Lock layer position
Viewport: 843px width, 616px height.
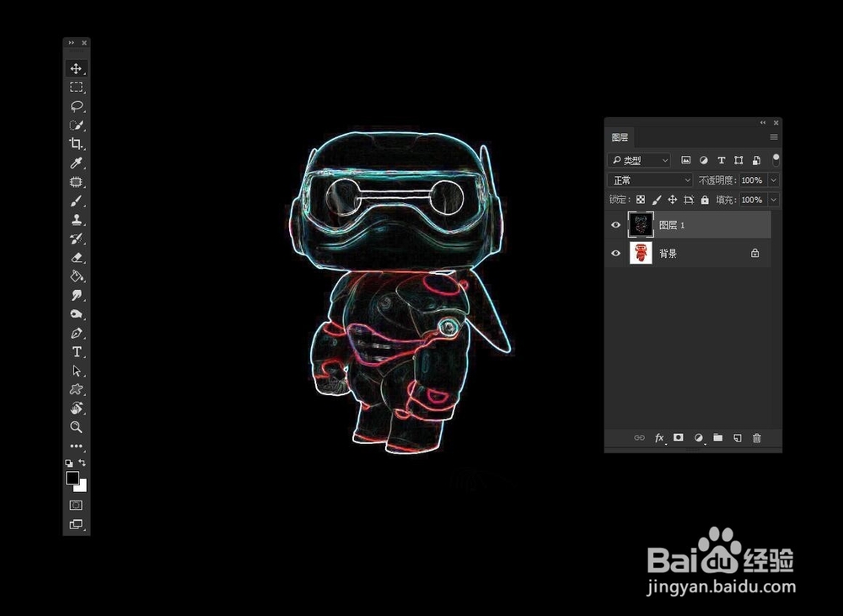pos(672,200)
